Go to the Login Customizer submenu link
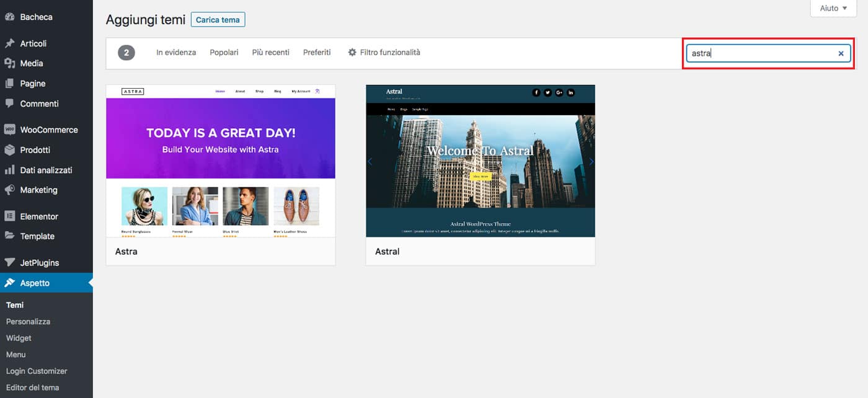The height and width of the screenshot is (398, 868). coord(37,371)
